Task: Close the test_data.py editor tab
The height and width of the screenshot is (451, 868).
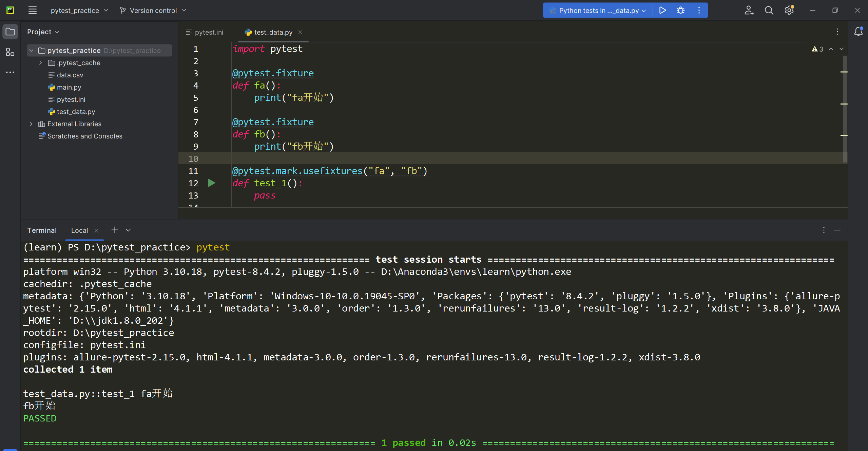Action: tap(300, 32)
